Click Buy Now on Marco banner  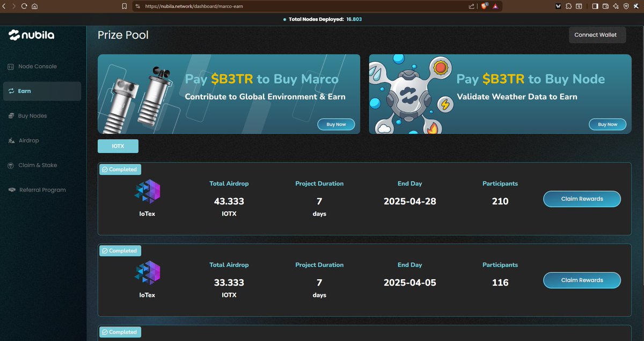[x=336, y=124]
